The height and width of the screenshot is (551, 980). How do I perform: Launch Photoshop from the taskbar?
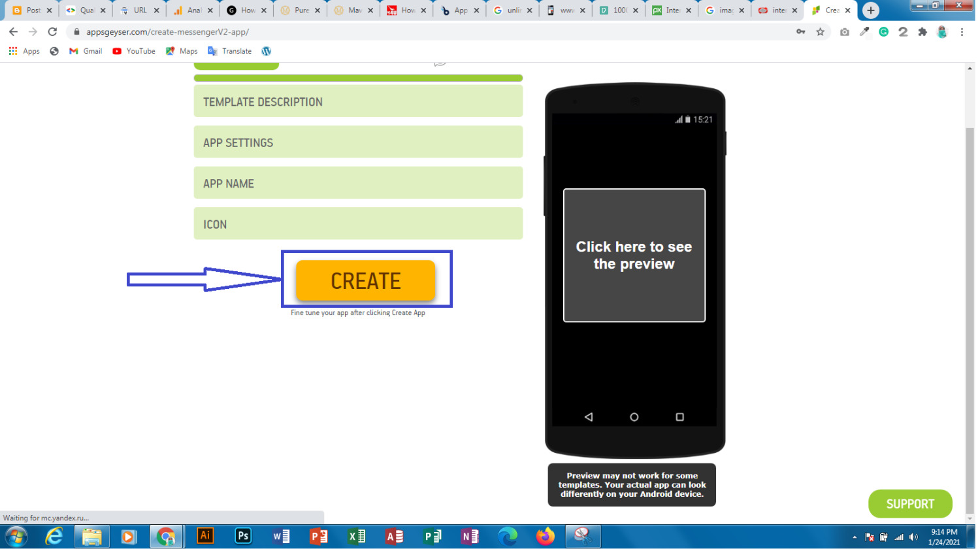tap(243, 537)
